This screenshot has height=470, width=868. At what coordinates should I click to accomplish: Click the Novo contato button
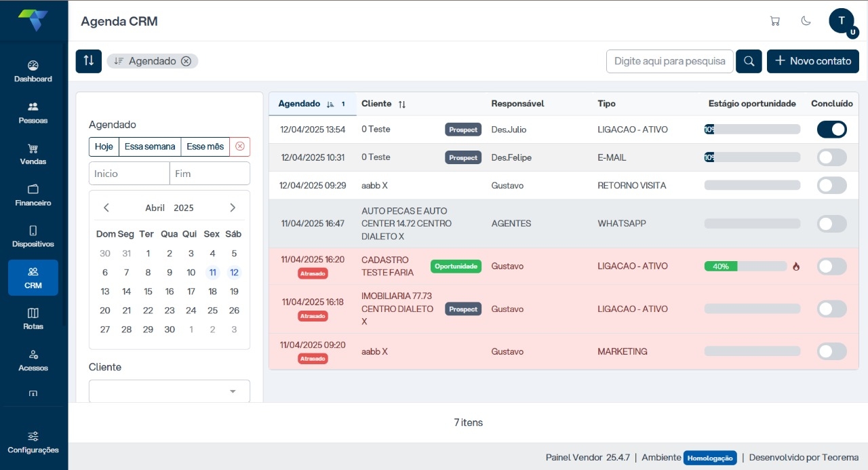click(812, 61)
